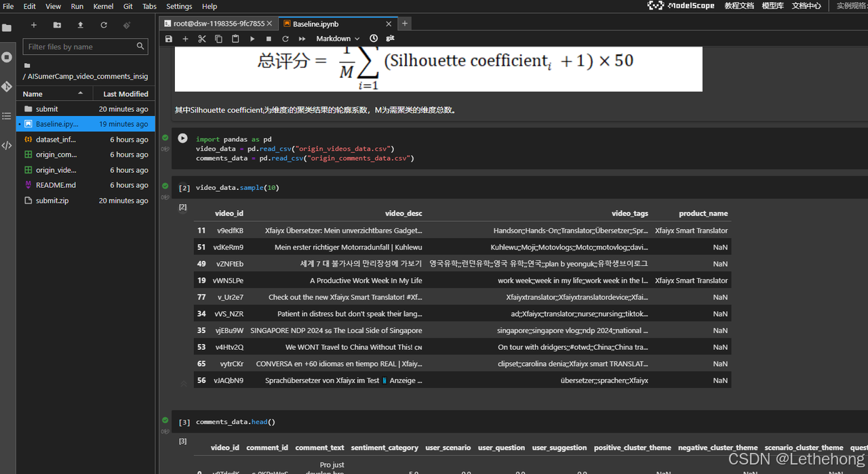Select the dataset_inf... JSON file
The height and width of the screenshot is (474, 868).
pyautogui.click(x=86, y=140)
